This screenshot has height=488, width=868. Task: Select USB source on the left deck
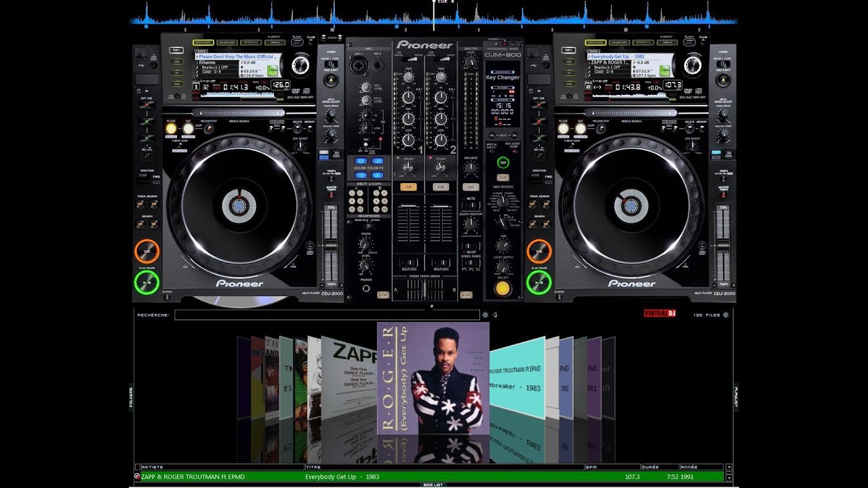click(176, 61)
